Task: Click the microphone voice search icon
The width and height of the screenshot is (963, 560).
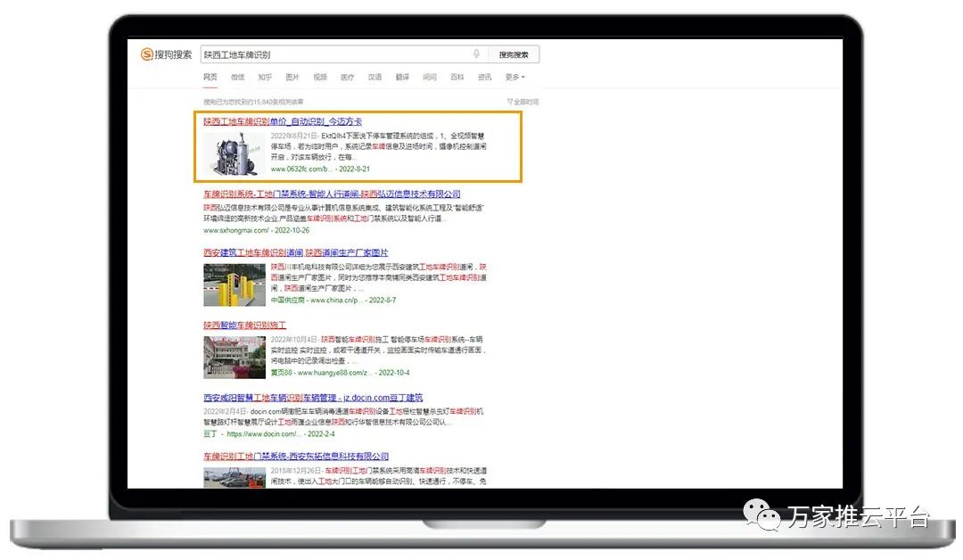Action: point(476,54)
